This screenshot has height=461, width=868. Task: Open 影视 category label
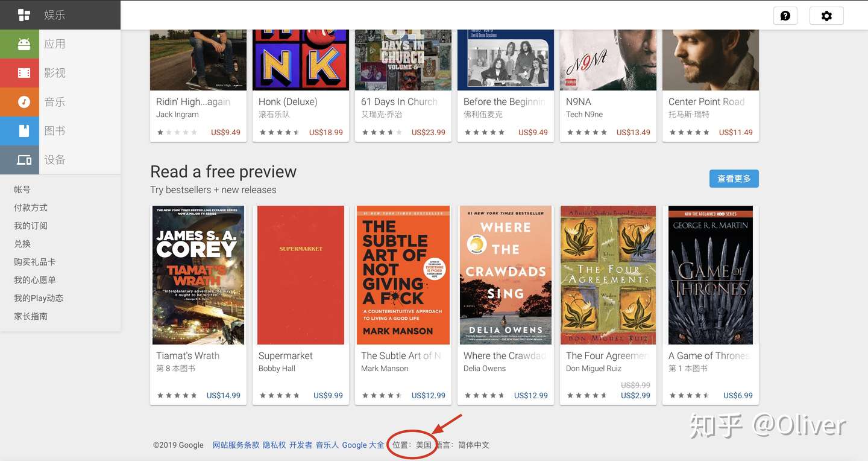[54, 73]
